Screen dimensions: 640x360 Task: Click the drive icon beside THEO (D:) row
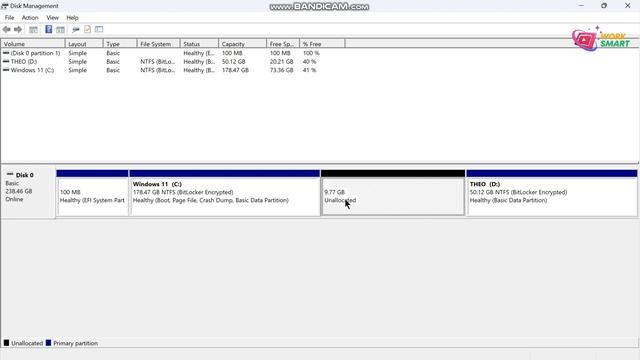[x=6, y=62]
